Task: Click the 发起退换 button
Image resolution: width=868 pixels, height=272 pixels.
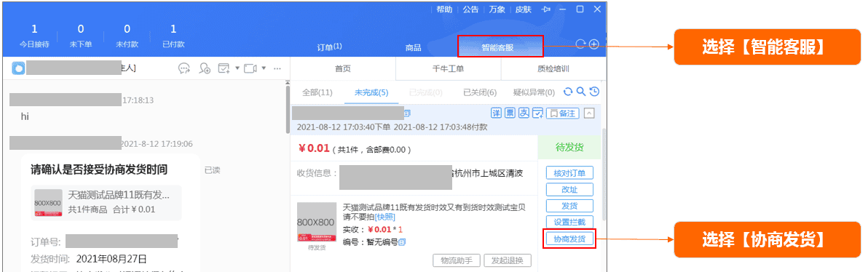Action: 508,260
